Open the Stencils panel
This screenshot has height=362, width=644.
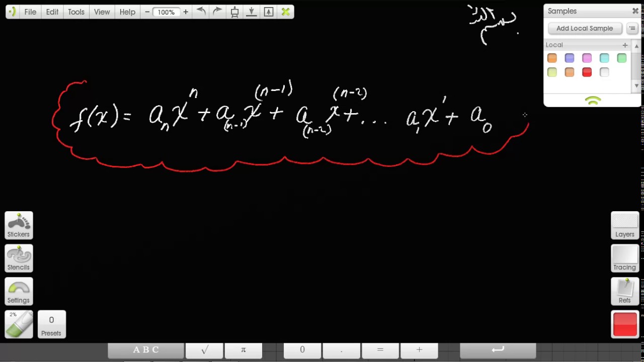tap(19, 258)
